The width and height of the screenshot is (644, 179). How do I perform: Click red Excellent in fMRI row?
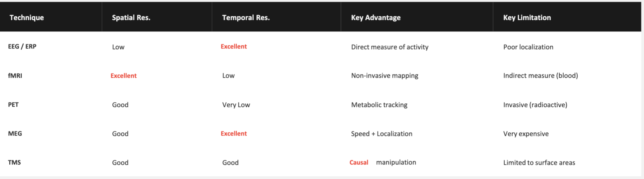(124, 76)
